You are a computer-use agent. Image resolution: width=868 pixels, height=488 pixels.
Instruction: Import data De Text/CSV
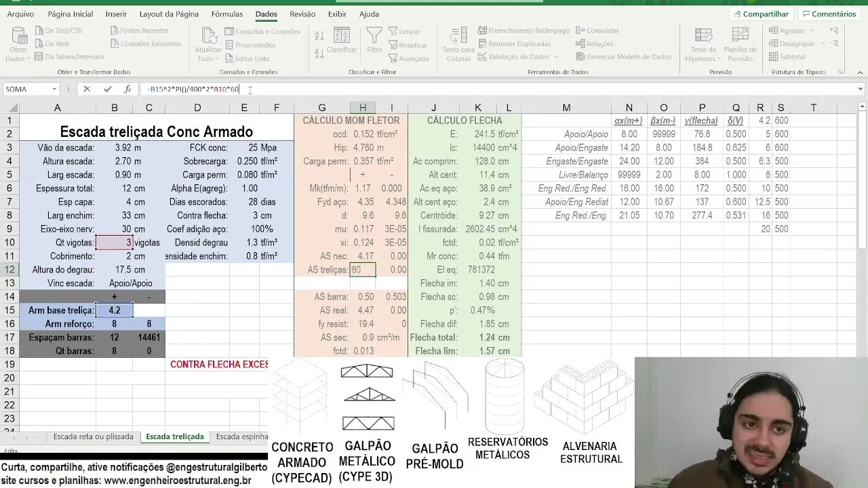click(58, 30)
